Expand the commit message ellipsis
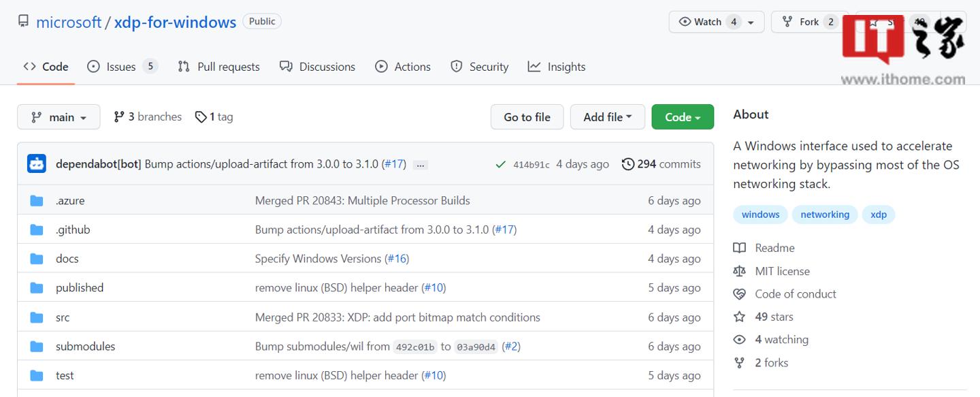The height and width of the screenshot is (397, 980). click(x=421, y=164)
